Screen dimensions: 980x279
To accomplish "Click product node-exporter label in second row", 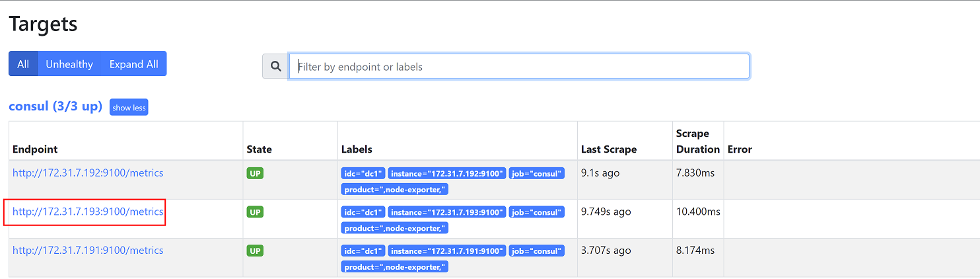I will click(394, 228).
